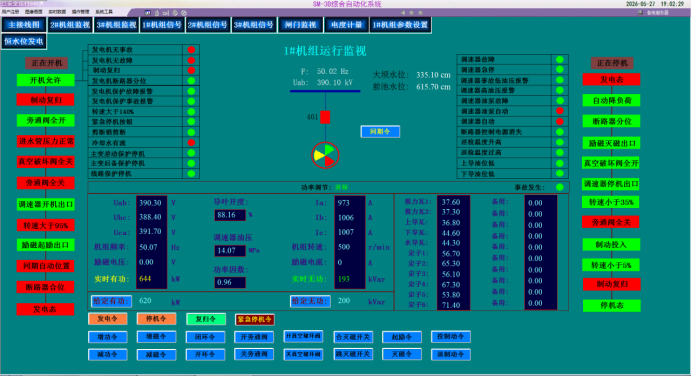Click the 发电机断路器分位 green indicator light
This screenshot has height=376, width=692.
point(191,81)
